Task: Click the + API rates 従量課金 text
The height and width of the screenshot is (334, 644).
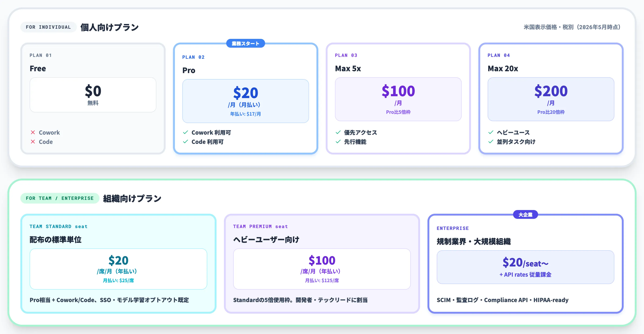Action: pyautogui.click(x=525, y=275)
